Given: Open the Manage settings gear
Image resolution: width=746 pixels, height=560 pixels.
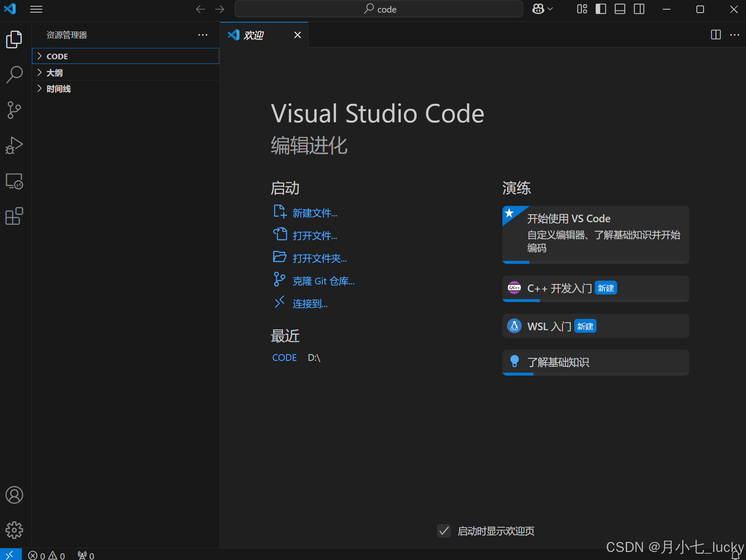Looking at the screenshot, I should 14,530.
